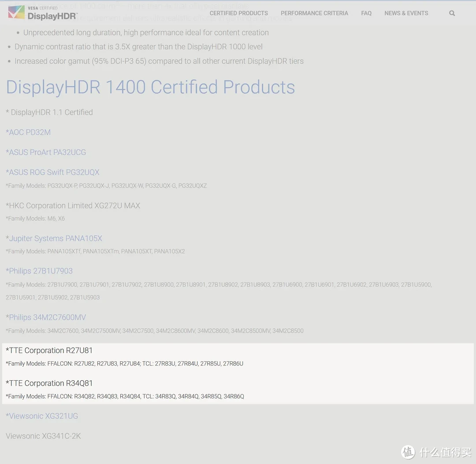Click the 'Unprecedented long duration' bullet text
The width and height of the screenshot is (476, 464).
[x=146, y=33]
